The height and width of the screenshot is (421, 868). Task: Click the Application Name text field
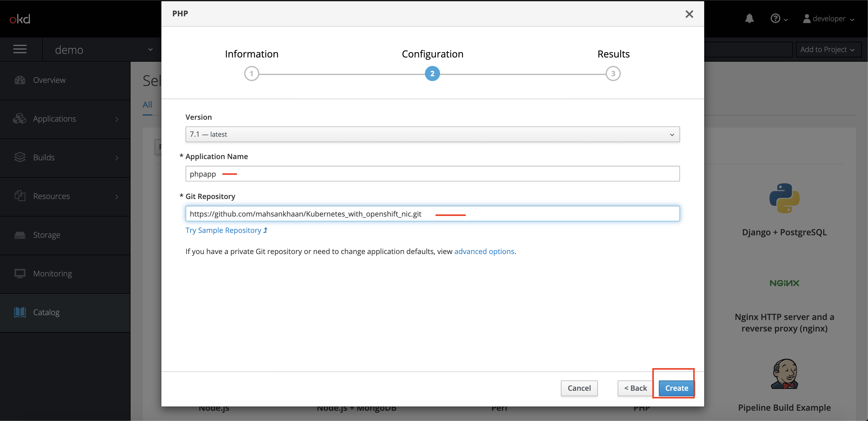point(432,174)
